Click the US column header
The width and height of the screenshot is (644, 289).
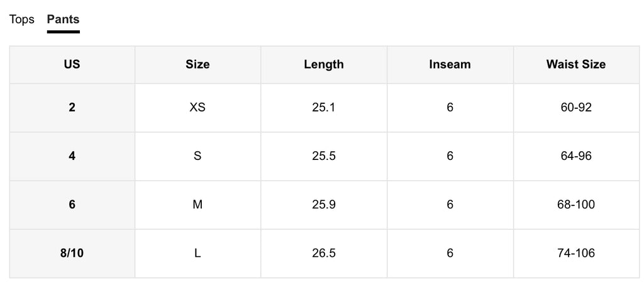tap(72, 64)
